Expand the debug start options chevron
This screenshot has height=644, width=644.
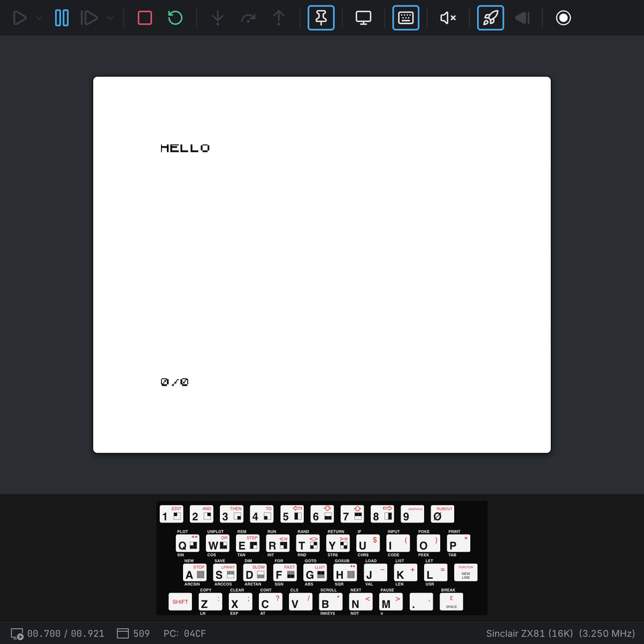point(110,18)
